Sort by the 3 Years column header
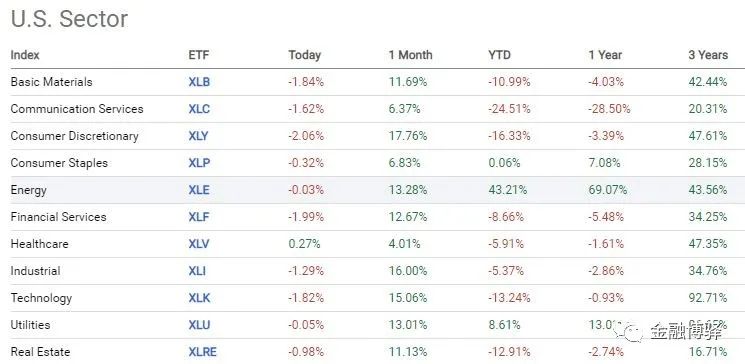 click(708, 55)
